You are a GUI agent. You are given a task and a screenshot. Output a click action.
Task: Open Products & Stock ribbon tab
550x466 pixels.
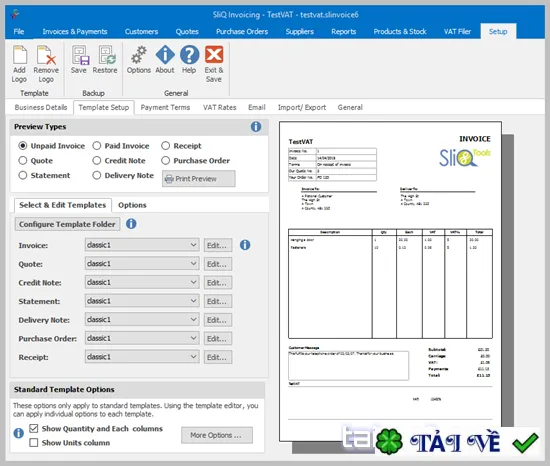pos(400,32)
